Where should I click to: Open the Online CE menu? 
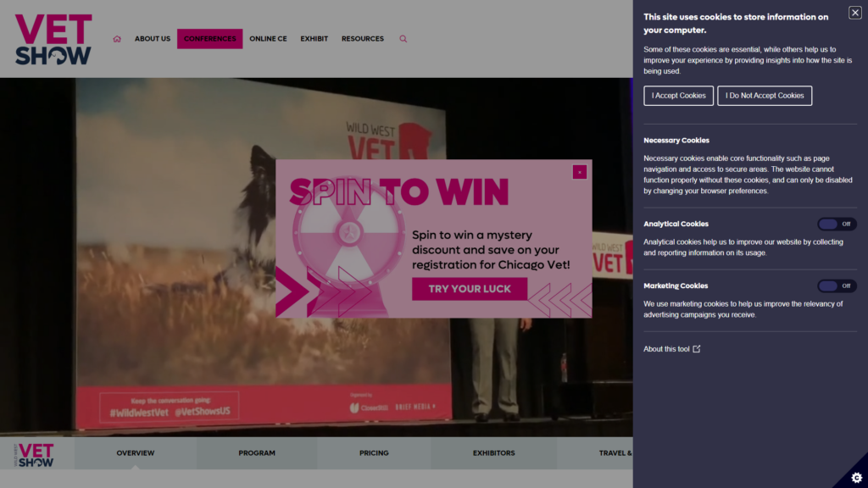coord(268,39)
